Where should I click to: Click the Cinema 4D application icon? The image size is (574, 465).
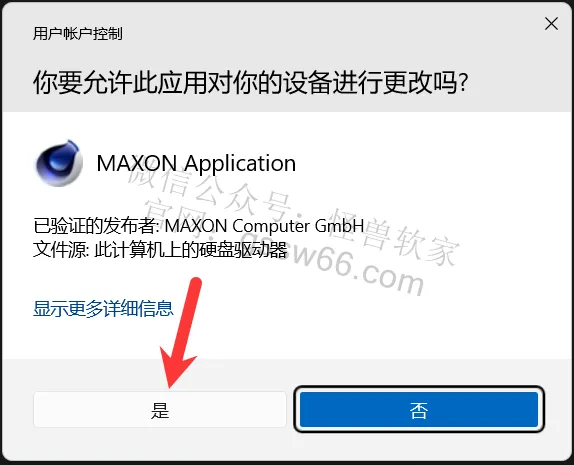(x=59, y=163)
